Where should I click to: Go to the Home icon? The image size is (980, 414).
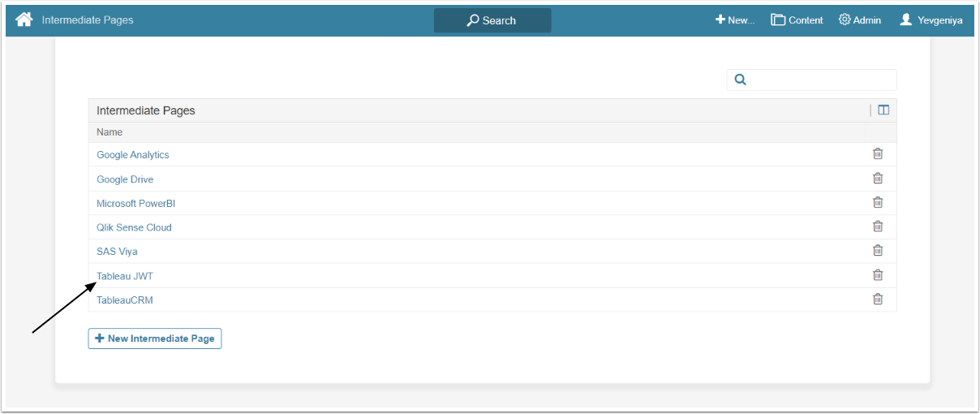tap(24, 19)
